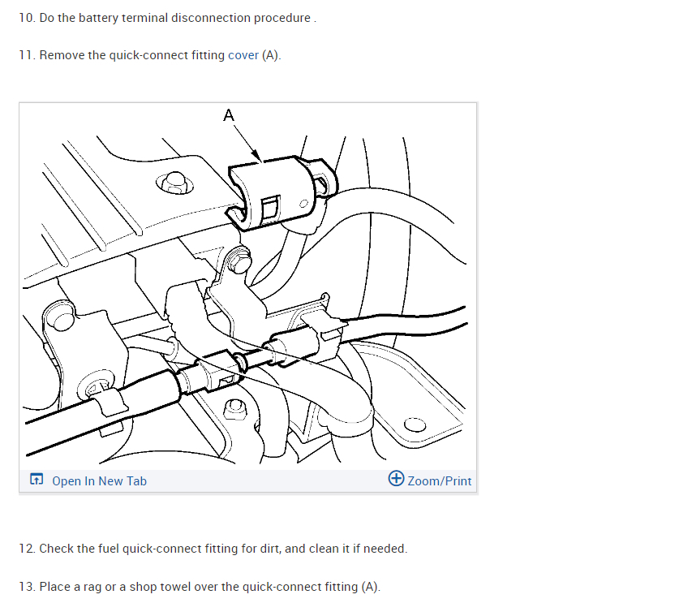Screen dimensions: 692x616
Task: Click the Open In New Tab arrow icon
Action: click(x=37, y=479)
